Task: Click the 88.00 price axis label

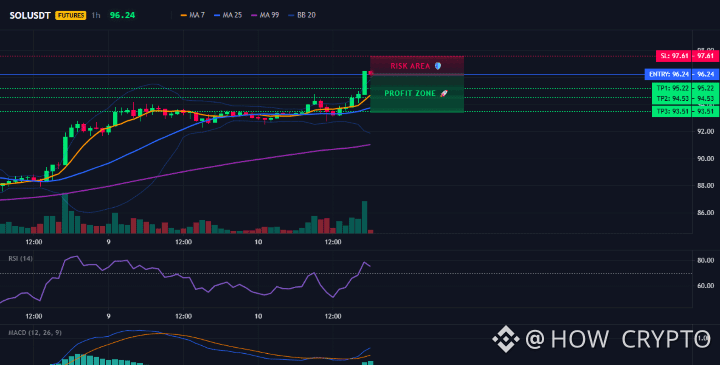Action: (705, 185)
